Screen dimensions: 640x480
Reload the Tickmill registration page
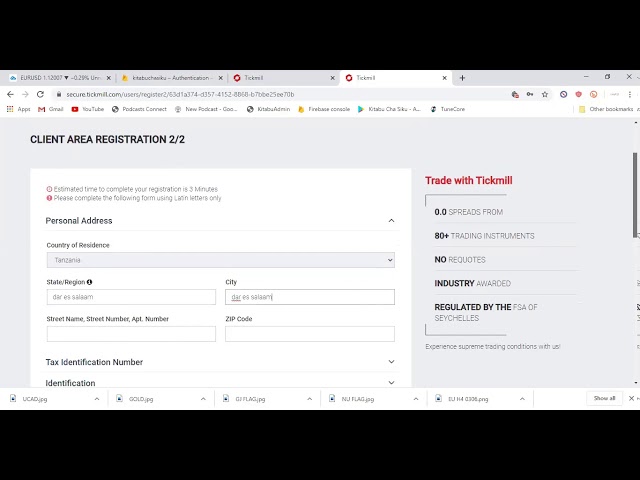pos(40,94)
